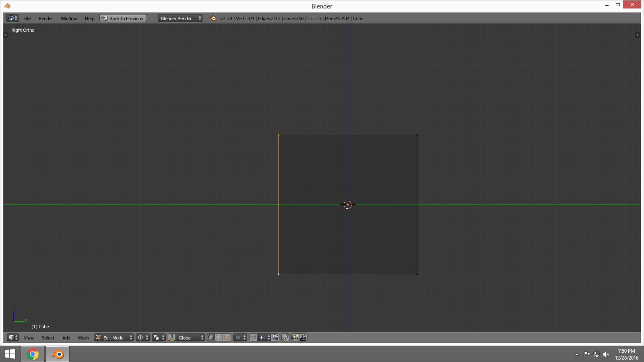
Task: Click the Blender taskbar icon
Action: 57,354
